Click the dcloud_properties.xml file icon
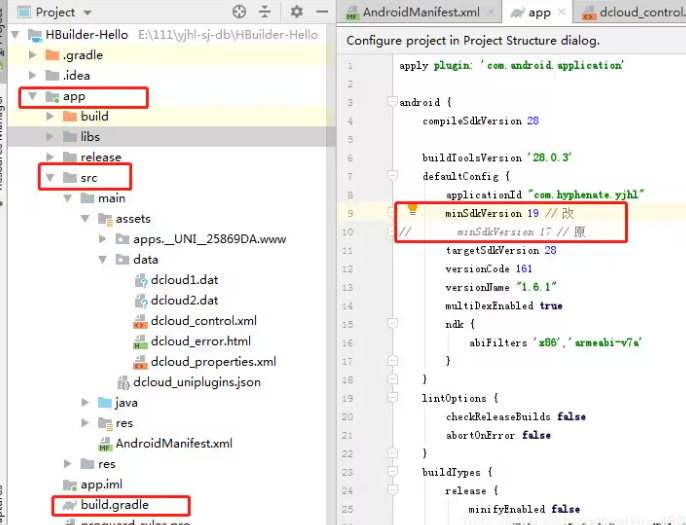The height and width of the screenshot is (525, 686). 140,362
